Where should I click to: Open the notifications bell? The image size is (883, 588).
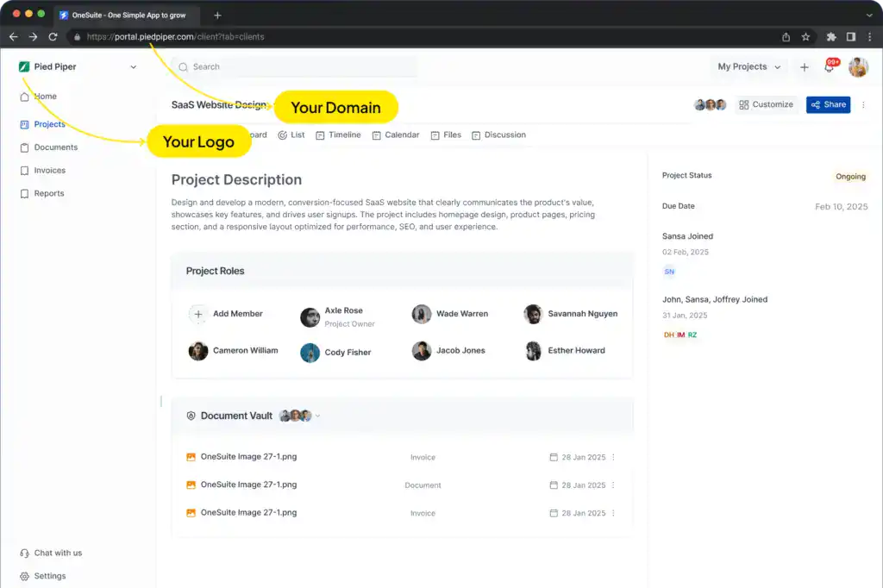tap(829, 66)
